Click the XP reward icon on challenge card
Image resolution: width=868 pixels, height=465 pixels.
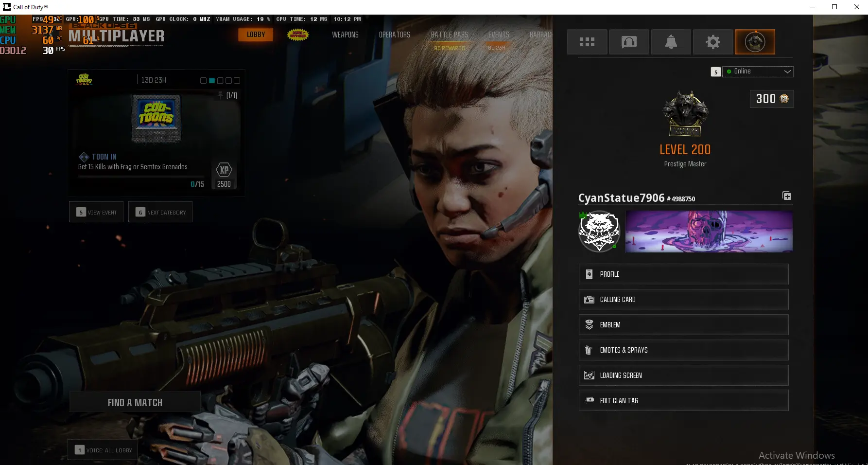(224, 170)
